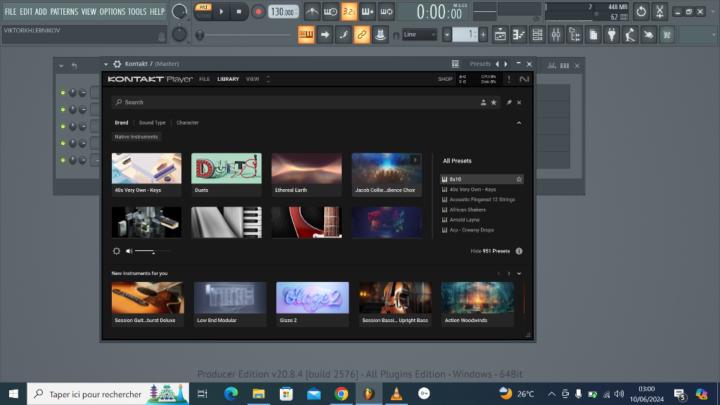
Task: Open Kontakt plugin settings gear icon
Action: click(x=117, y=64)
